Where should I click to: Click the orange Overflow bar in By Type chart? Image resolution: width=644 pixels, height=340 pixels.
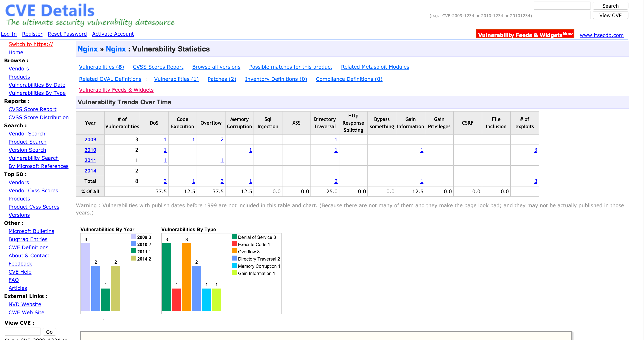coord(186,277)
